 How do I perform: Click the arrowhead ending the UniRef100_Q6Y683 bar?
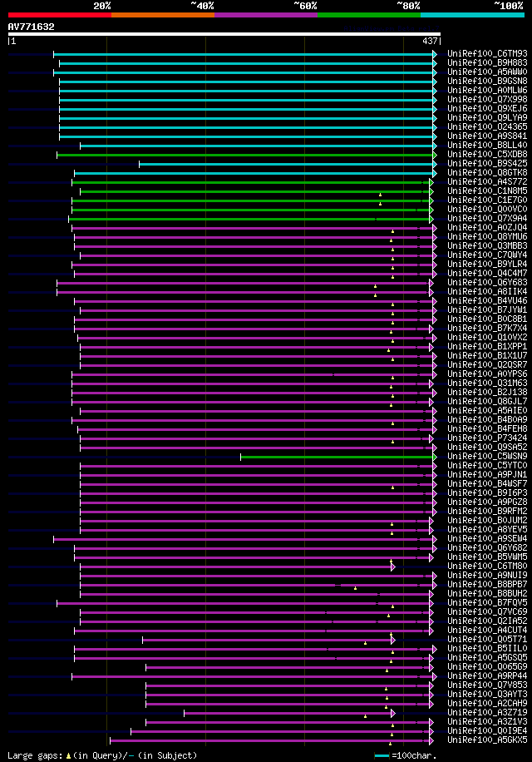[x=431, y=284]
